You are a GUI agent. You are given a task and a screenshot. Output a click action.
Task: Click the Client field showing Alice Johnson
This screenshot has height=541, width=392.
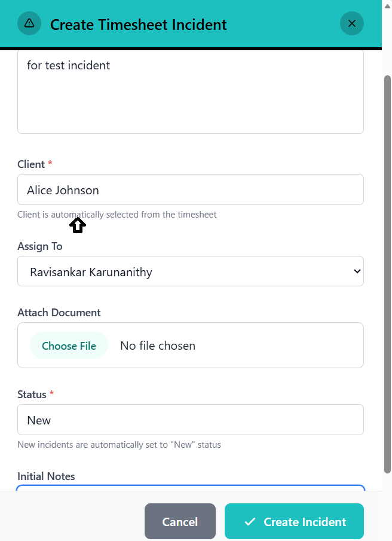[x=190, y=190]
